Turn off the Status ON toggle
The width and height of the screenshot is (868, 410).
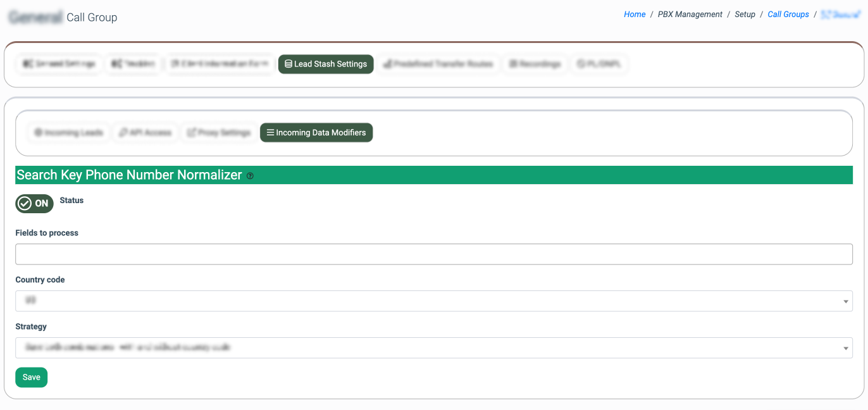[x=34, y=204]
